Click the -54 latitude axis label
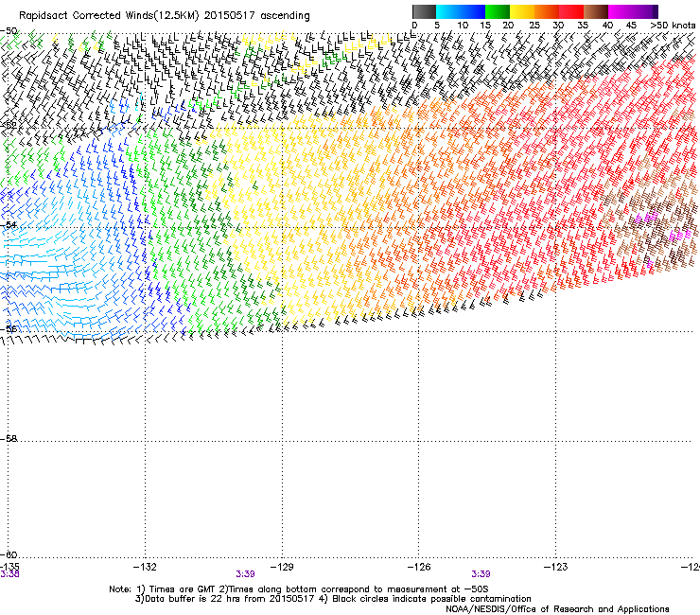 point(9,224)
